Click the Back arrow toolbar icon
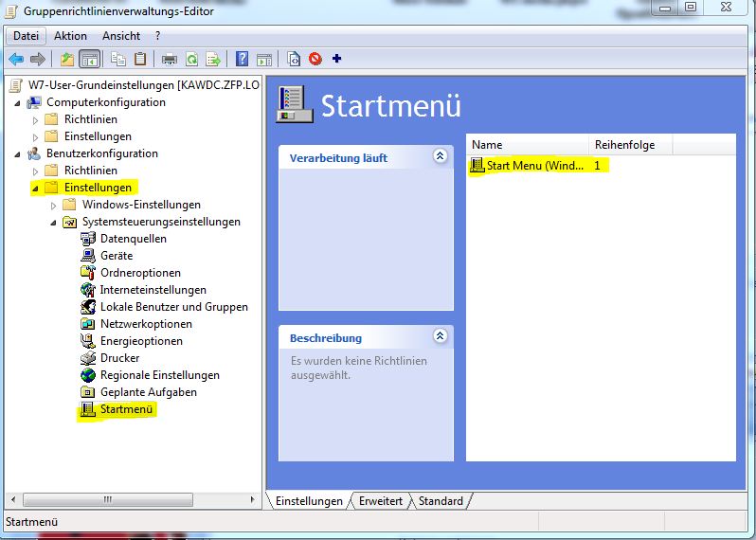The width and height of the screenshot is (756, 540). tap(16, 60)
